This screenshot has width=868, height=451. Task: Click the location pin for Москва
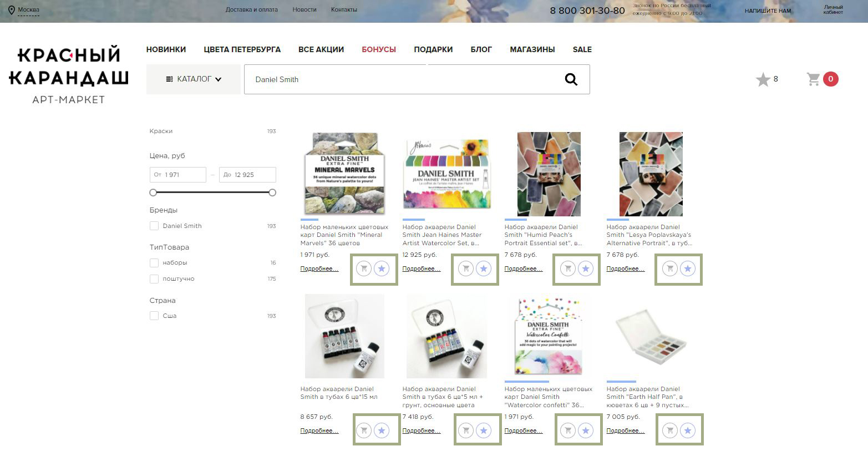pyautogui.click(x=12, y=10)
